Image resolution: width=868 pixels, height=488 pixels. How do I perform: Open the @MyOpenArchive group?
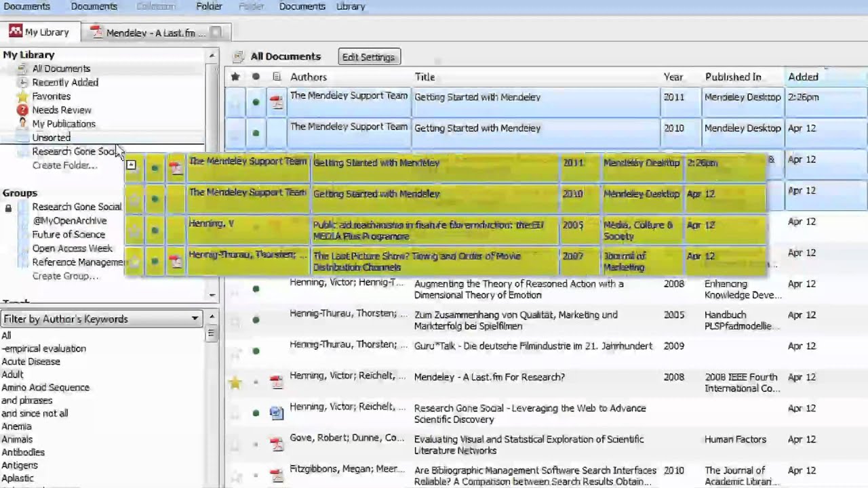(x=69, y=220)
